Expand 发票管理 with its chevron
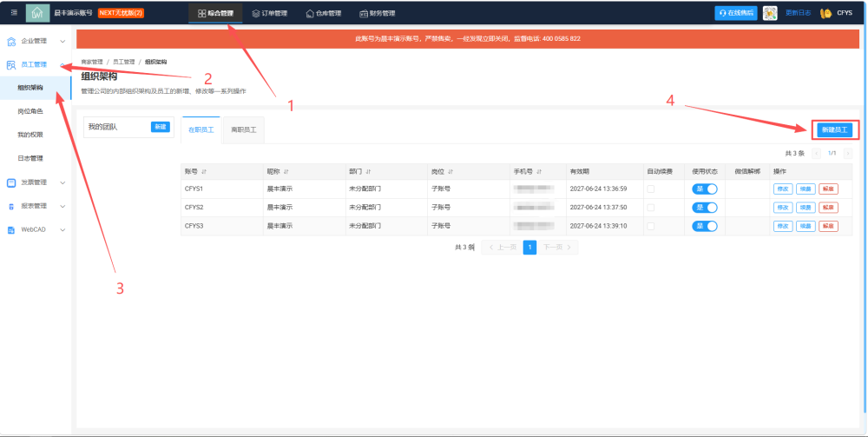Image resolution: width=868 pixels, height=437 pixels. point(62,182)
